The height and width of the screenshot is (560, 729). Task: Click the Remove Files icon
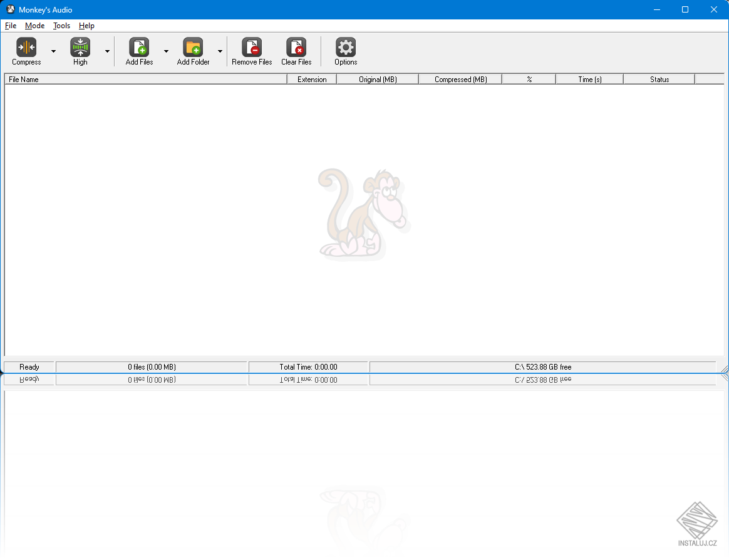(252, 48)
